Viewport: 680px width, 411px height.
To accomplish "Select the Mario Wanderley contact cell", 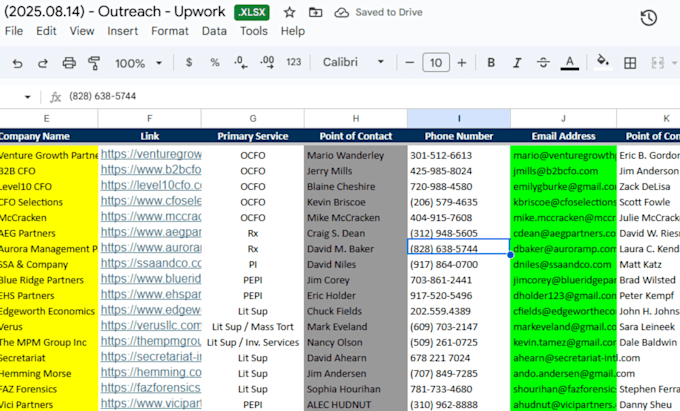I will pos(356,155).
